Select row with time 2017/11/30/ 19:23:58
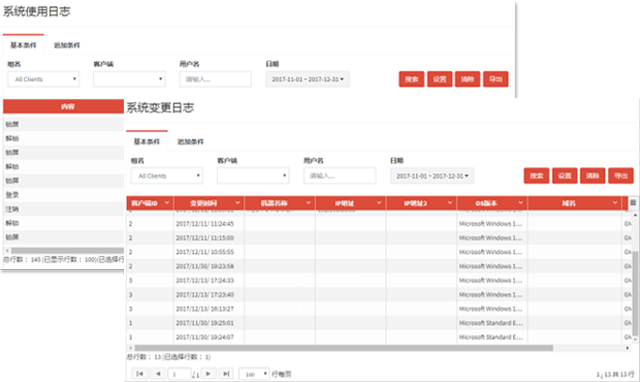 380,266
